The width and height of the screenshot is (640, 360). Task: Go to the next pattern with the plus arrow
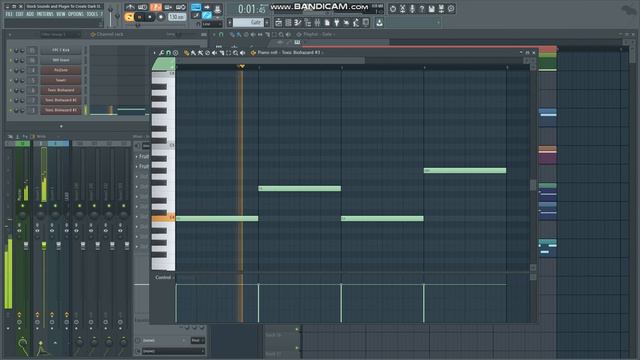[x=267, y=22]
